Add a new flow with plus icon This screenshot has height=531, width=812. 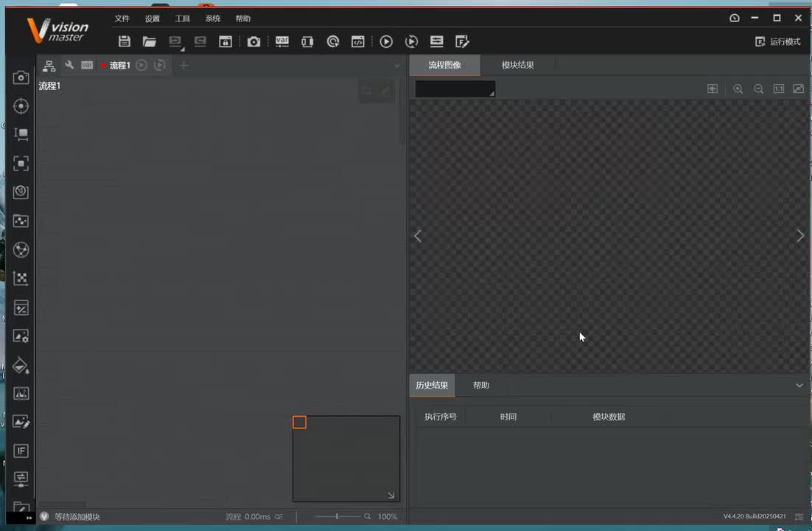click(x=183, y=66)
